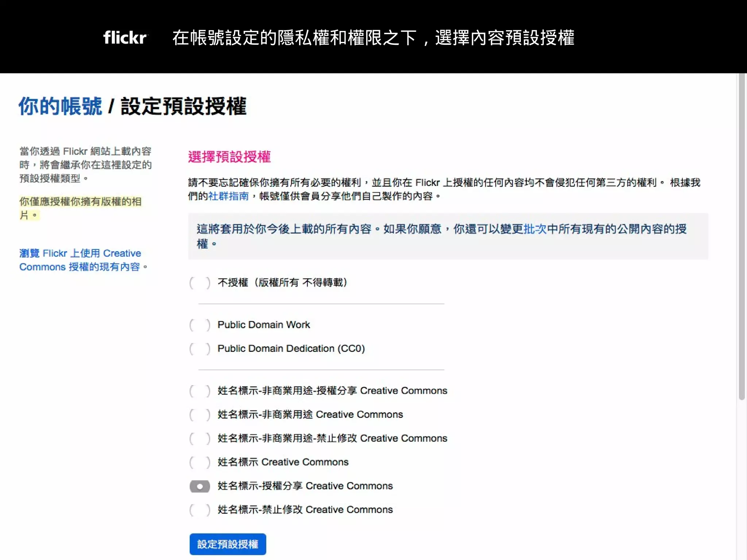This screenshot has height=560, width=747.
Task: Browse Flickr Creative Commons 授權的現有內容 link
Action: tap(83, 260)
